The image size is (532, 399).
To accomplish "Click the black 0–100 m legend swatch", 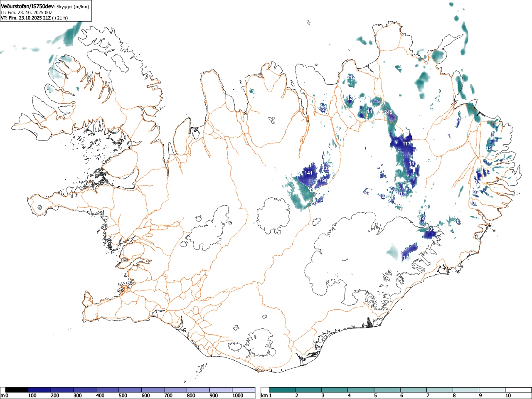I will coord(17,390).
